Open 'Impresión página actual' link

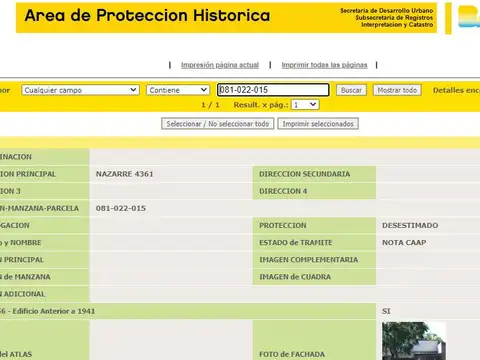point(220,65)
